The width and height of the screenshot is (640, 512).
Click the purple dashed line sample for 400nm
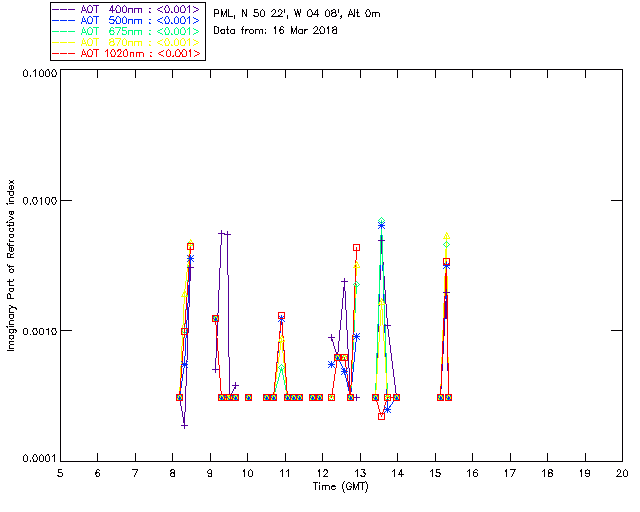pos(64,9)
